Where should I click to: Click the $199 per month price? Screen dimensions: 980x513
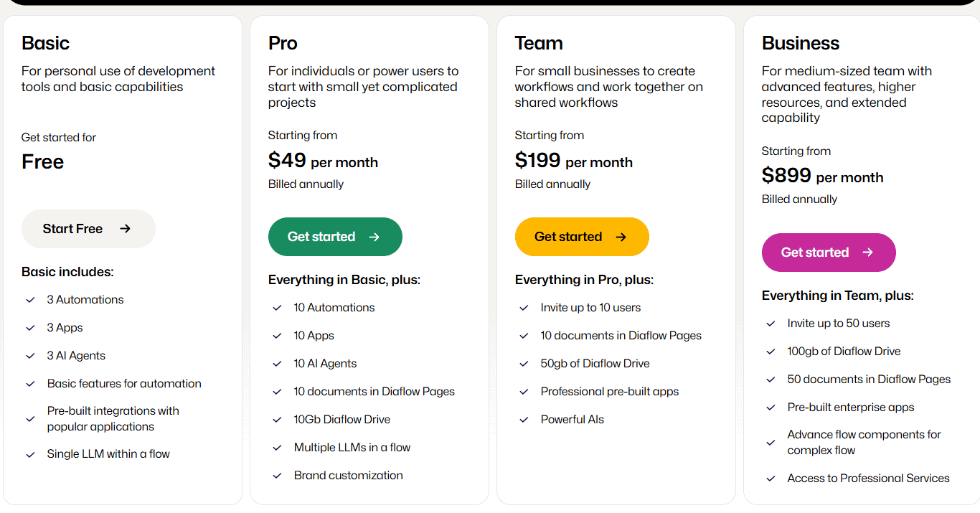pos(573,161)
